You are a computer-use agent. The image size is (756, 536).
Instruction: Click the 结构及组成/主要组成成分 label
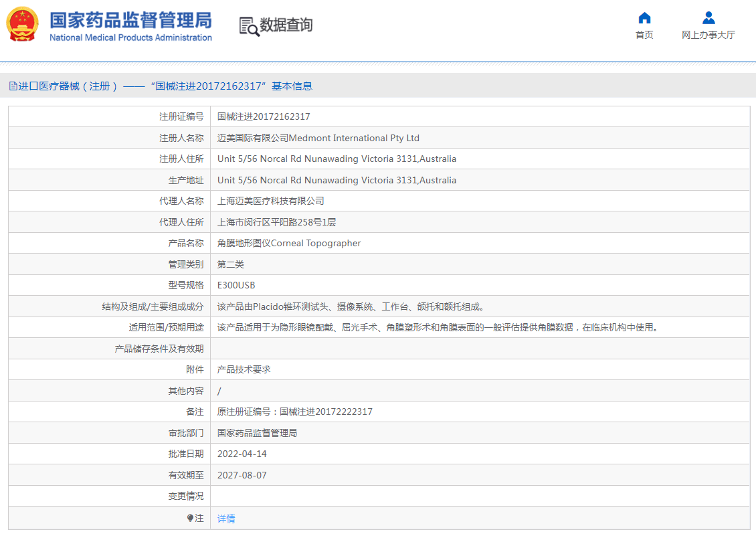point(153,306)
